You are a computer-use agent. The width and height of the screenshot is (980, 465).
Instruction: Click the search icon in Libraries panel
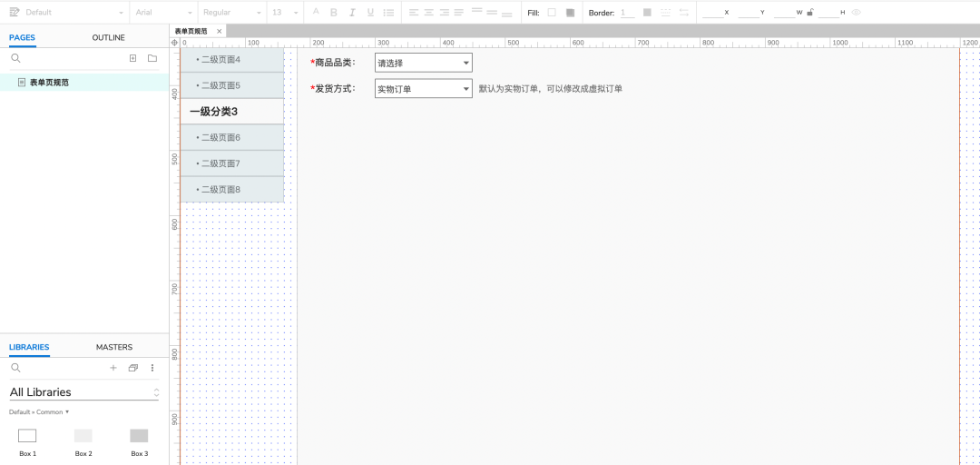16,368
